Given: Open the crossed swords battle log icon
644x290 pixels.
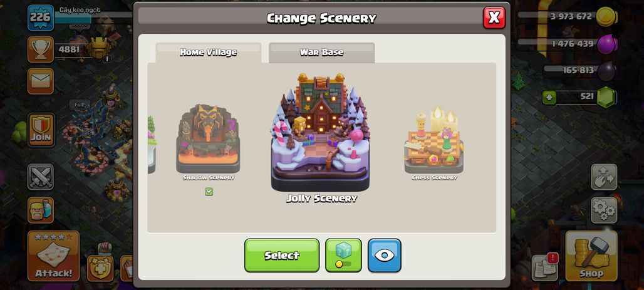Looking at the screenshot, I should [x=40, y=177].
